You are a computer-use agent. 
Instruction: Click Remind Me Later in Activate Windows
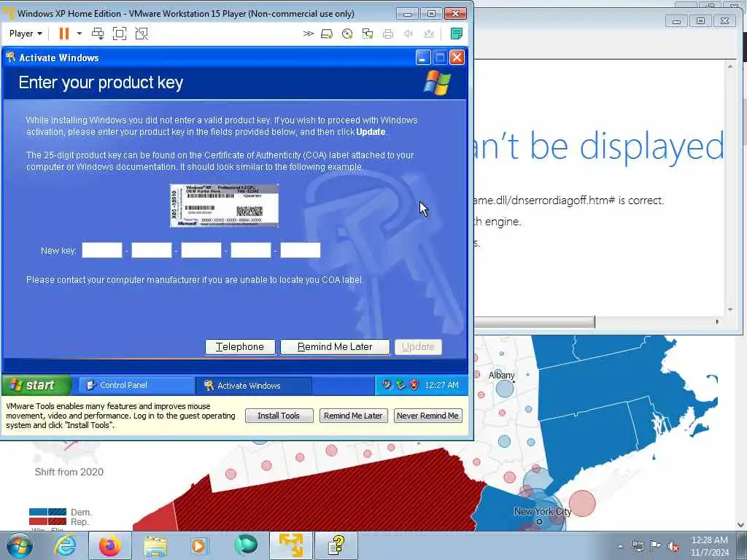[x=335, y=346]
